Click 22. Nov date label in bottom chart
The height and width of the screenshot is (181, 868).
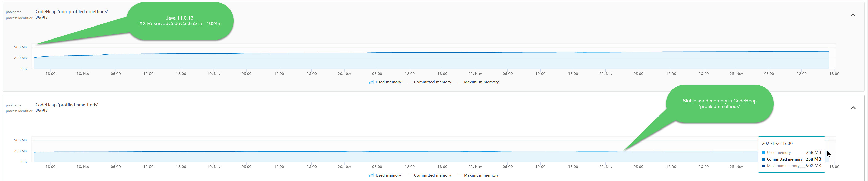606,167
